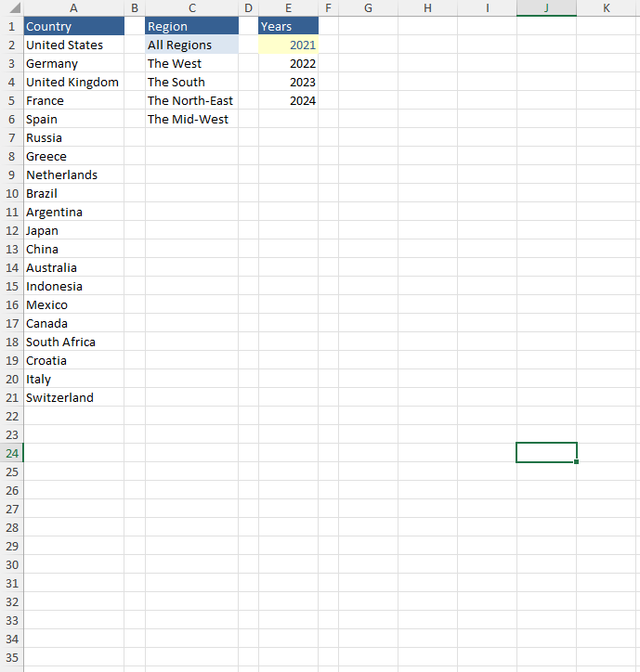Select column K header

(x=607, y=8)
